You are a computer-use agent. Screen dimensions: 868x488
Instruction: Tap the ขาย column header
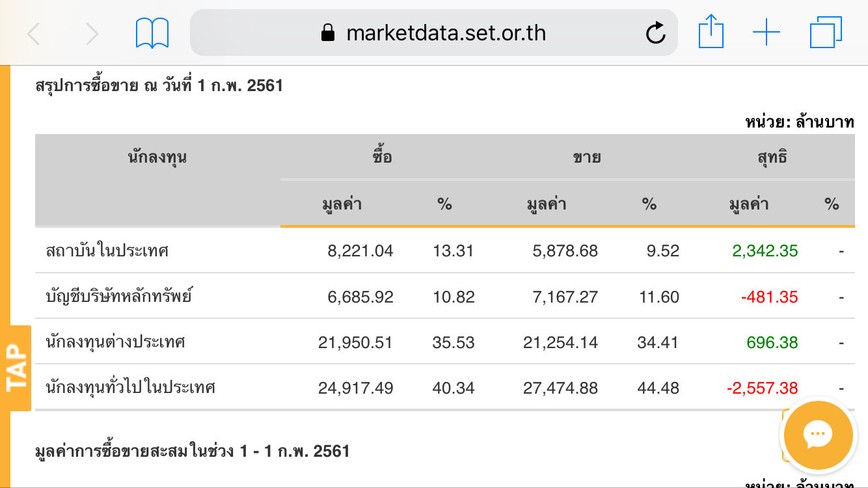[x=586, y=157]
